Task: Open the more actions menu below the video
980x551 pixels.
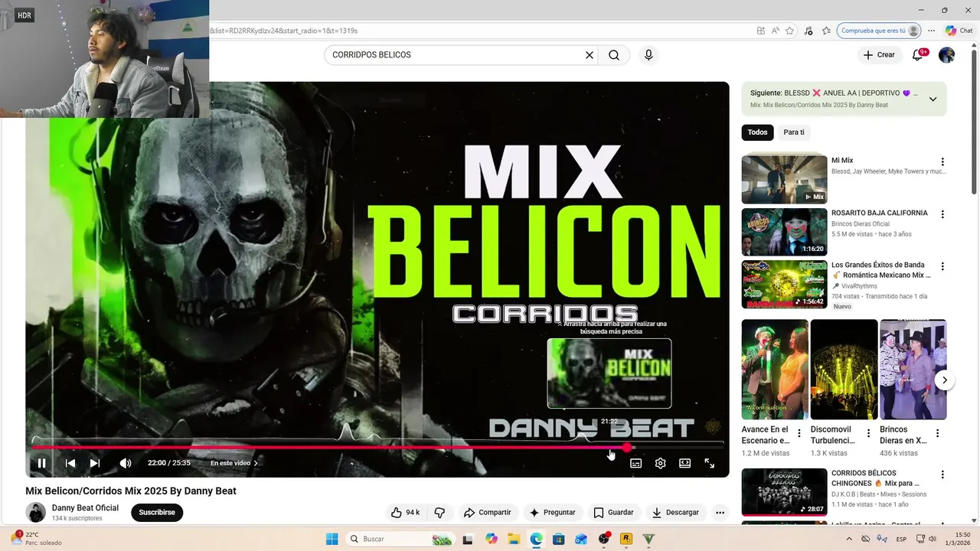Action: point(720,512)
